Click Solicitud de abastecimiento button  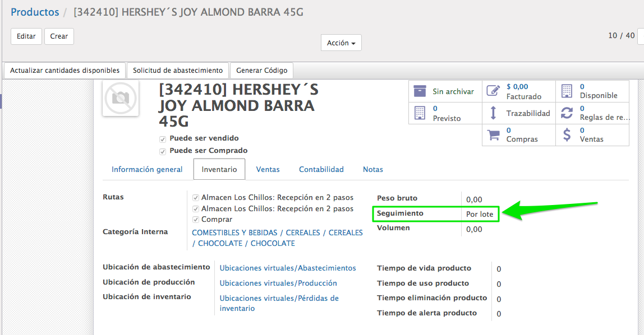pos(178,70)
